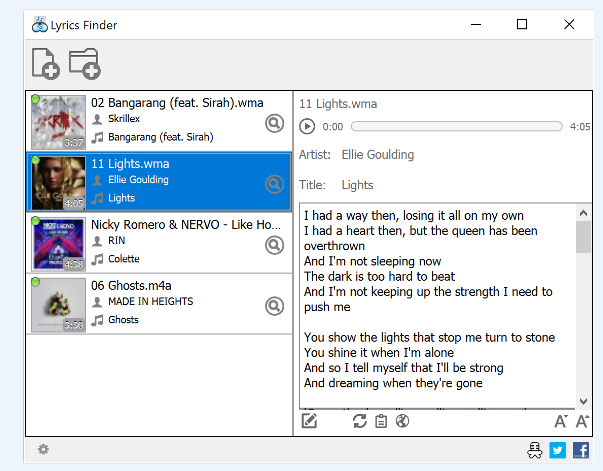Click the 11 Lights.wma header text
The height and width of the screenshot is (471, 603).
click(338, 104)
